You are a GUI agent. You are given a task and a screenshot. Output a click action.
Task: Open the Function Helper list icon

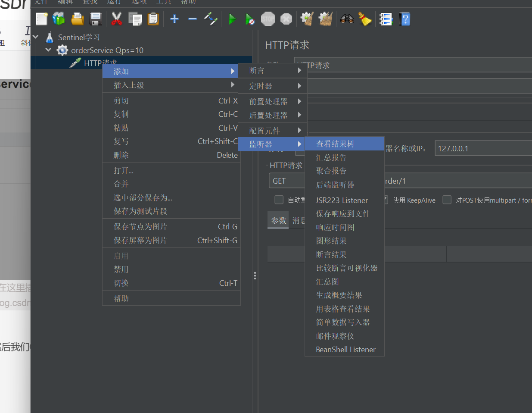point(386,19)
